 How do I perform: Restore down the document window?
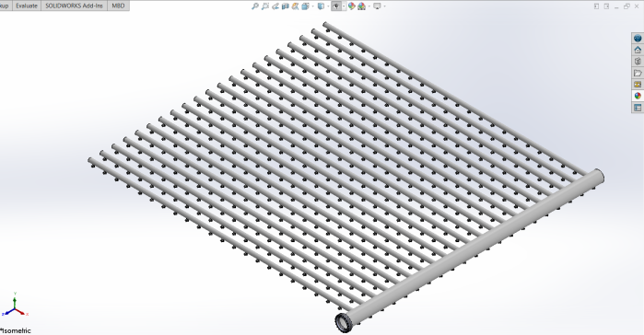(x=626, y=6)
